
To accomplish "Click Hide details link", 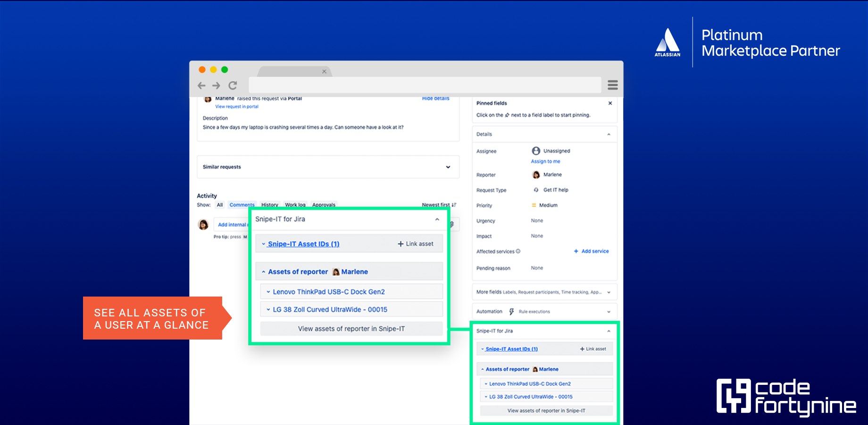I will pyautogui.click(x=436, y=98).
